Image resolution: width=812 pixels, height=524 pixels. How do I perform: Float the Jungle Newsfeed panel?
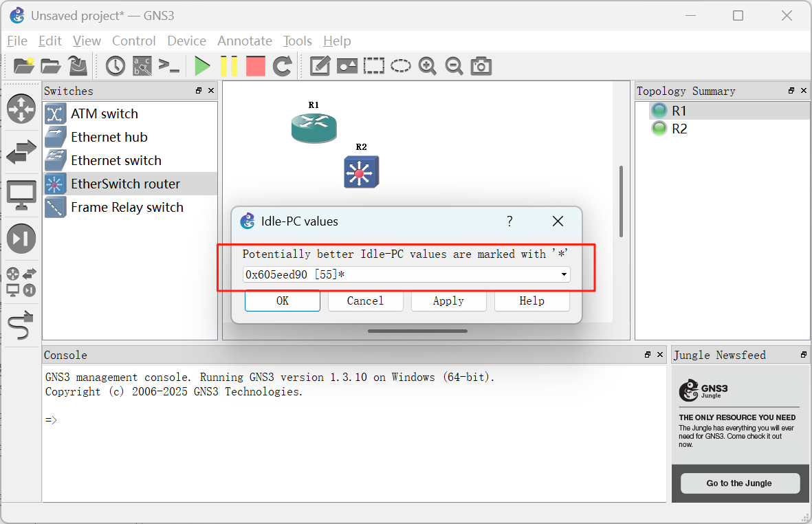coord(804,355)
